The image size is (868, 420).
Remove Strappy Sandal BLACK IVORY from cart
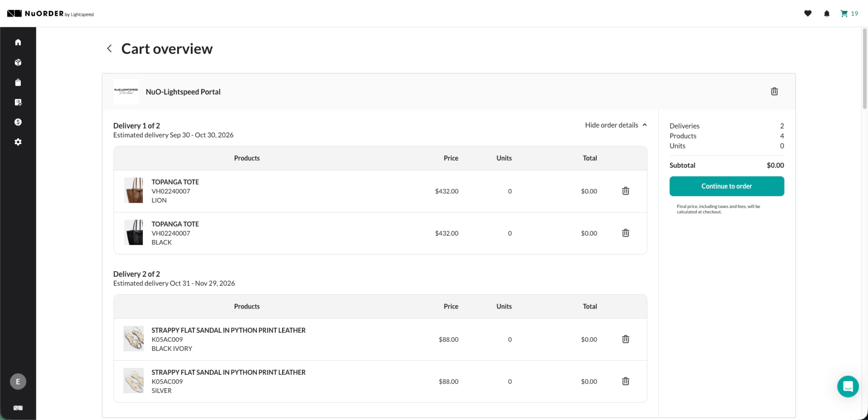pos(625,339)
